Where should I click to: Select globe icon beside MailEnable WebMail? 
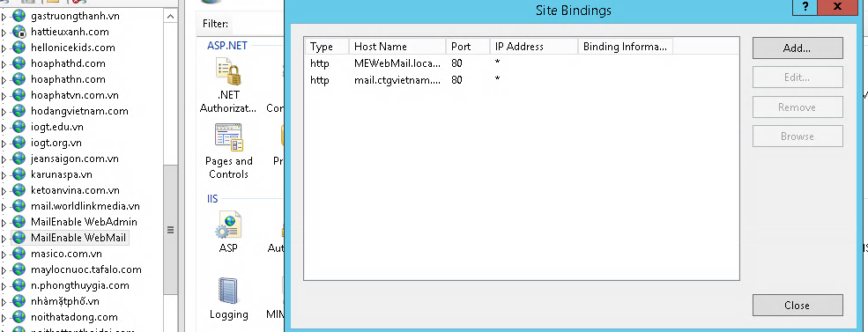tap(19, 238)
